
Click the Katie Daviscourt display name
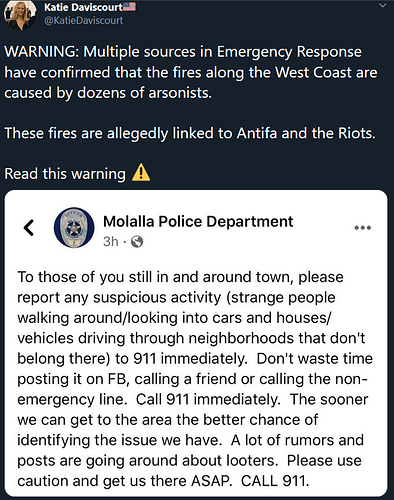click(x=83, y=7)
